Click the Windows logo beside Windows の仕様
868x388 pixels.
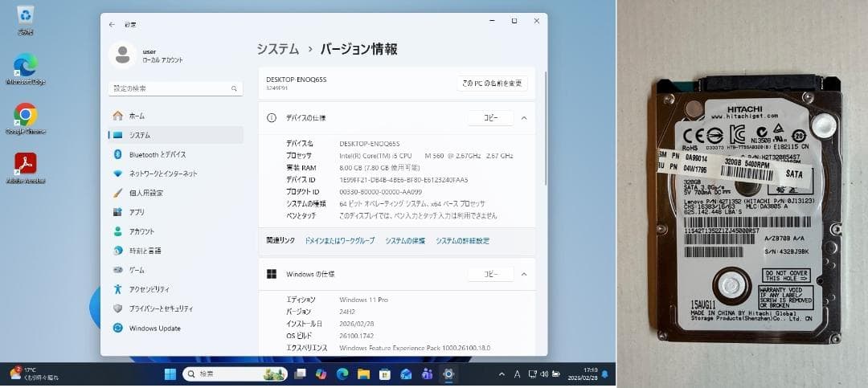tap(272, 274)
